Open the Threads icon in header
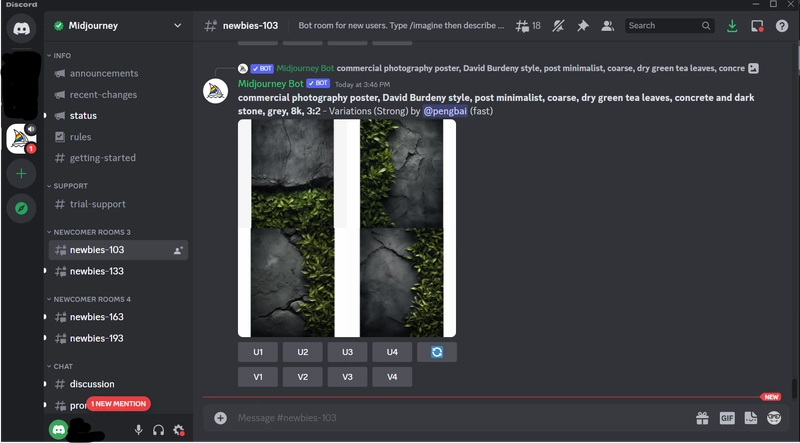The image size is (800, 443). pos(527,26)
